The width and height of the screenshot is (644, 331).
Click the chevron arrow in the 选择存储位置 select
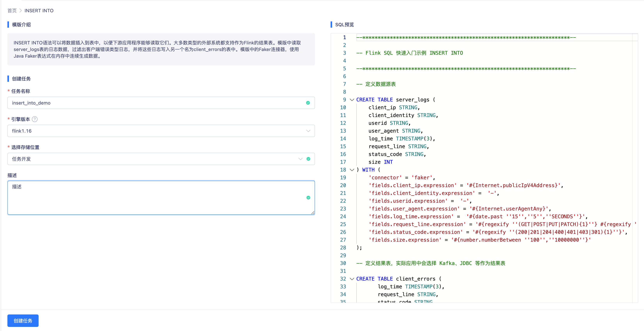[301, 159]
